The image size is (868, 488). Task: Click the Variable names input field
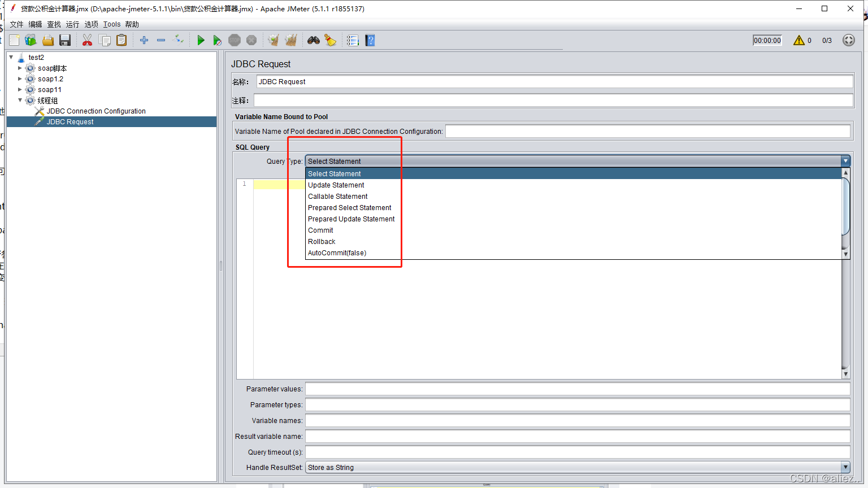[578, 420]
